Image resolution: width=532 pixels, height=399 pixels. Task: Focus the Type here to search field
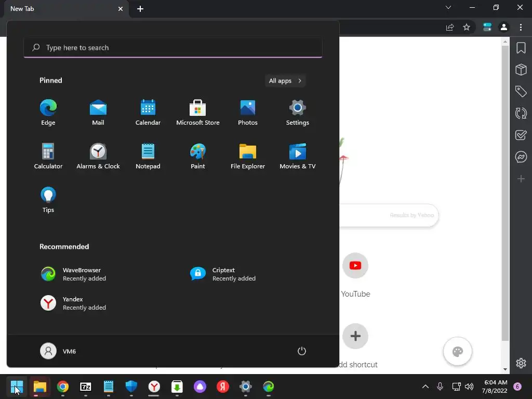172,47
